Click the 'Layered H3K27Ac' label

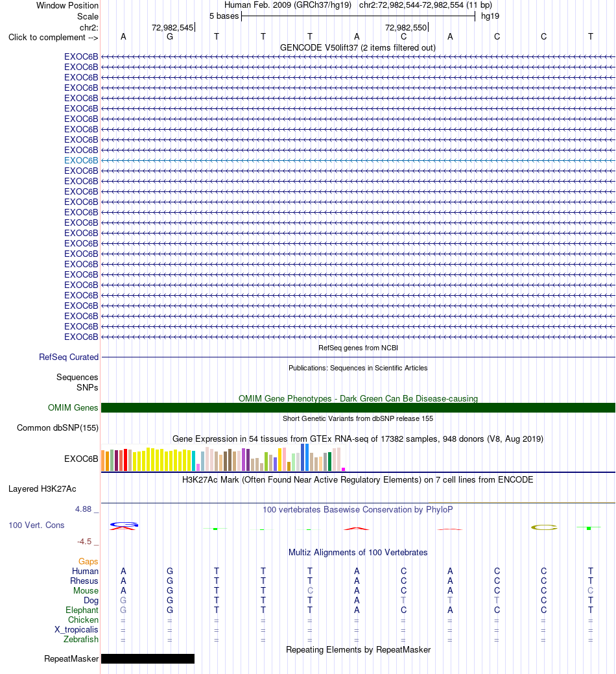42,488
